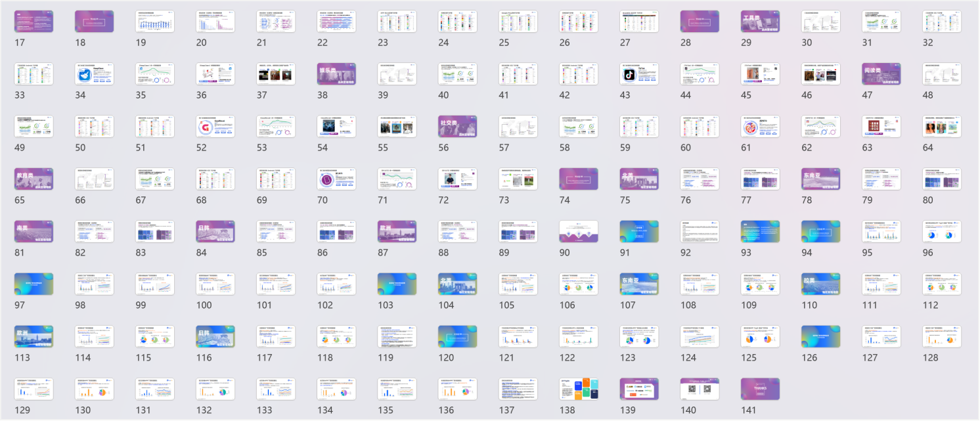Select blue 北美 section slide 104
This screenshot has height=421, width=980.
[457, 284]
